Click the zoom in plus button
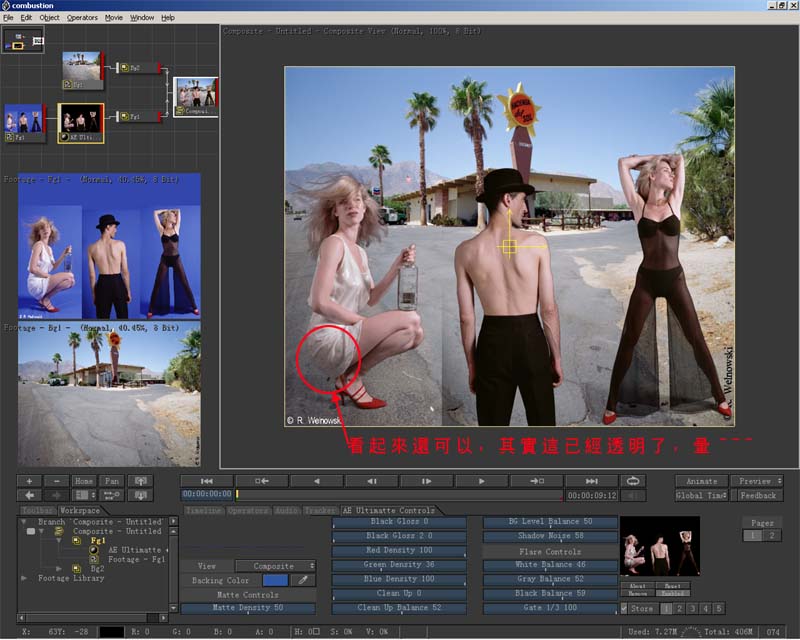 29,481
